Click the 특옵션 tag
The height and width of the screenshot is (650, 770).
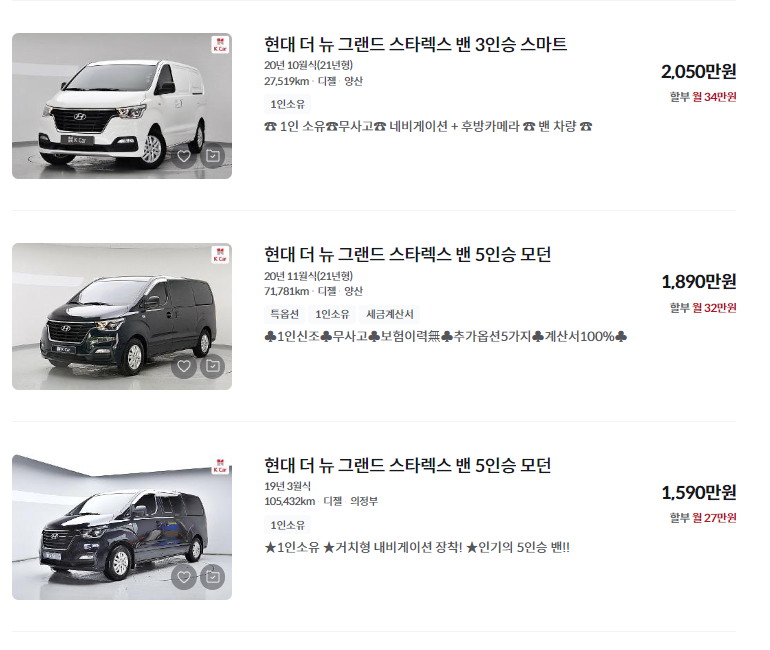click(x=285, y=314)
